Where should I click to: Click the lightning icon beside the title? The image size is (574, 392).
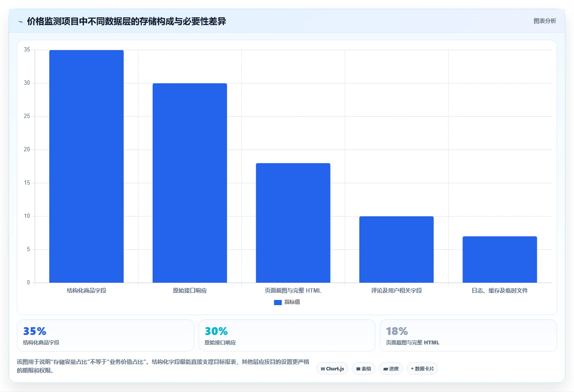(x=20, y=22)
